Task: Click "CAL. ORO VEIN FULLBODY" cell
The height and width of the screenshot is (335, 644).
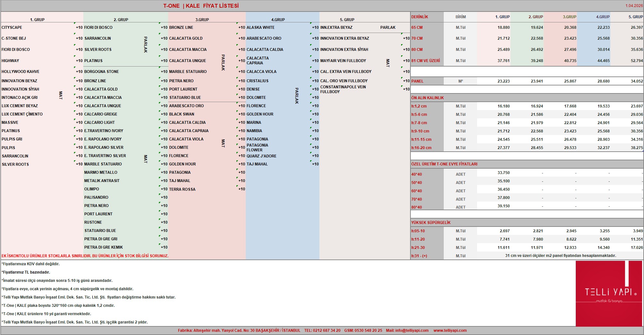Action: [344, 81]
